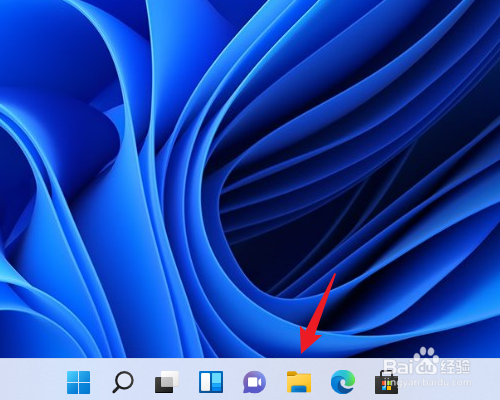500x400 pixels.
Task: Launch Microsoft Edge browser
Action: tap(343, 382)
